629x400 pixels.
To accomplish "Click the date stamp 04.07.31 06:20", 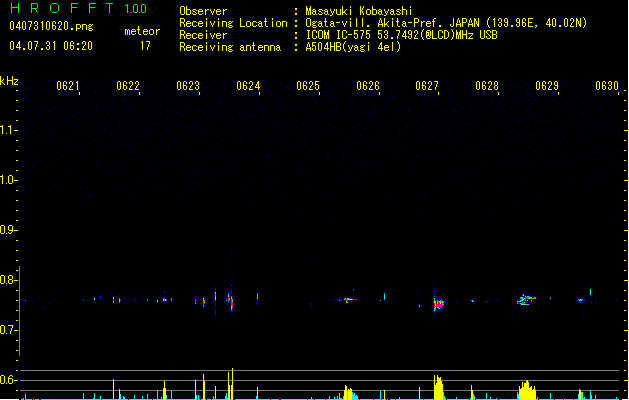I will pos(51,46).
